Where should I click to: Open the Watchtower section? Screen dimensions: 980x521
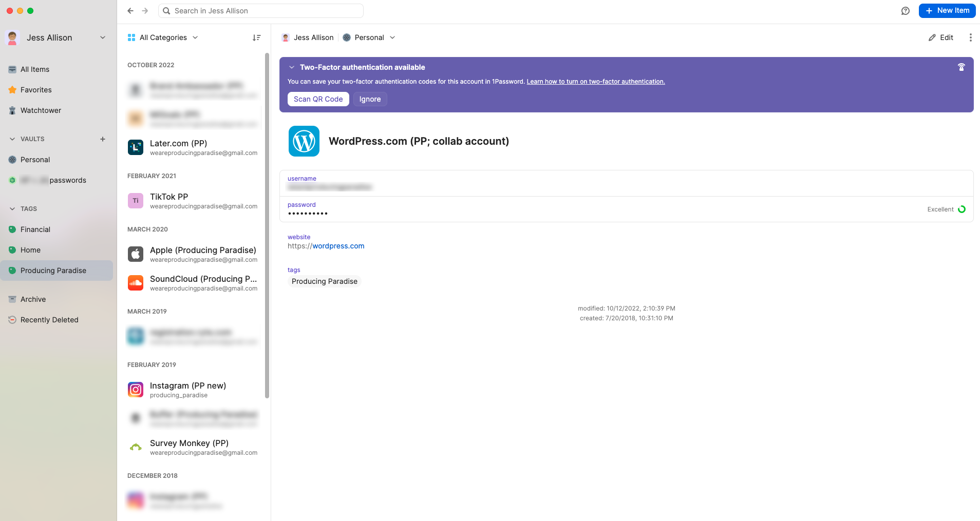pyautogui.click(x=40, y=110)
